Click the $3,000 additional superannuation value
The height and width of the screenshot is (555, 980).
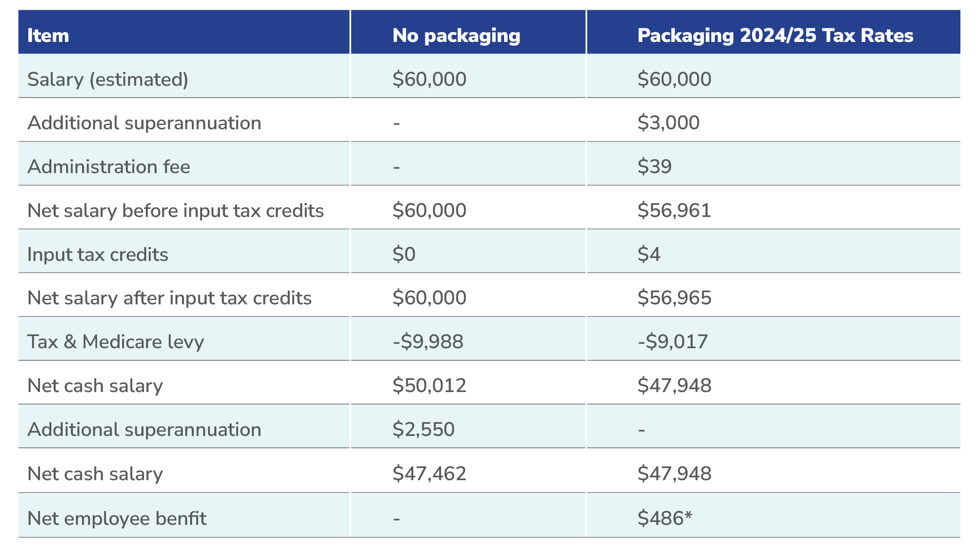(668, 123)
